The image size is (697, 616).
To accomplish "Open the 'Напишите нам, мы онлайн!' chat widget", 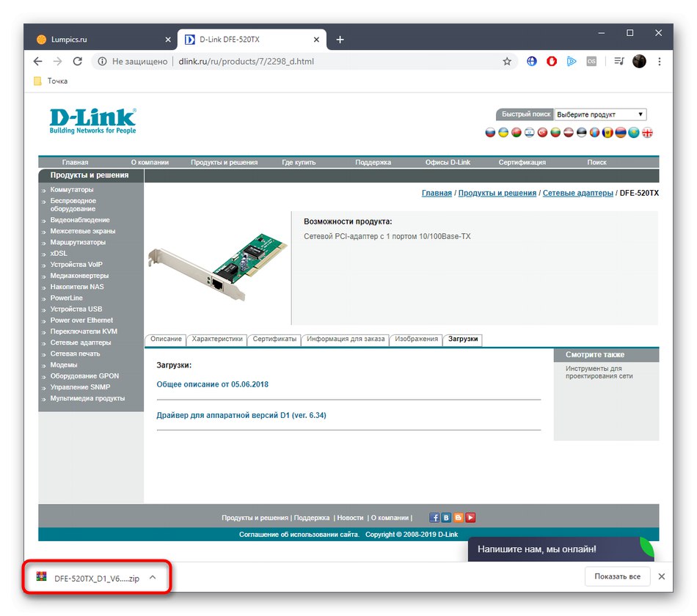I will click(x=561, y=549).
